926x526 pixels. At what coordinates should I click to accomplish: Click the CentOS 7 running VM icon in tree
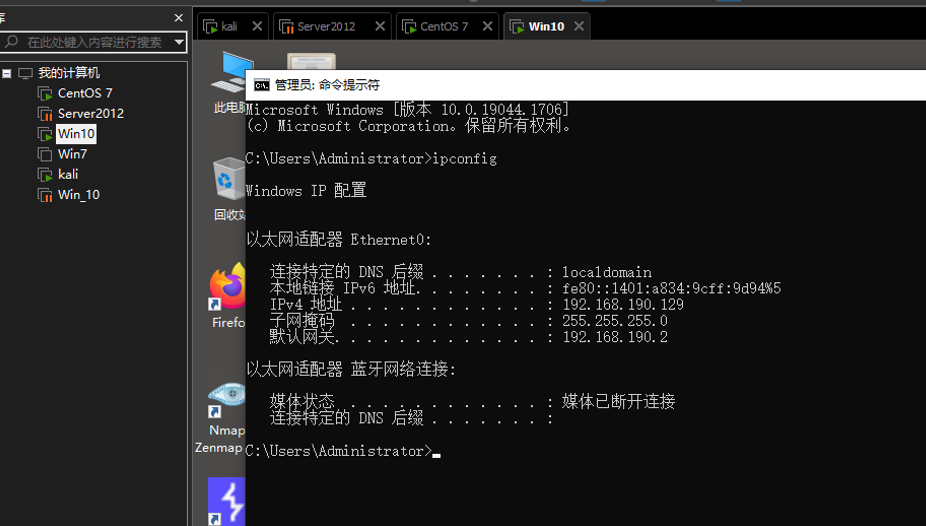pyautogui.click(x=45, y=93)
